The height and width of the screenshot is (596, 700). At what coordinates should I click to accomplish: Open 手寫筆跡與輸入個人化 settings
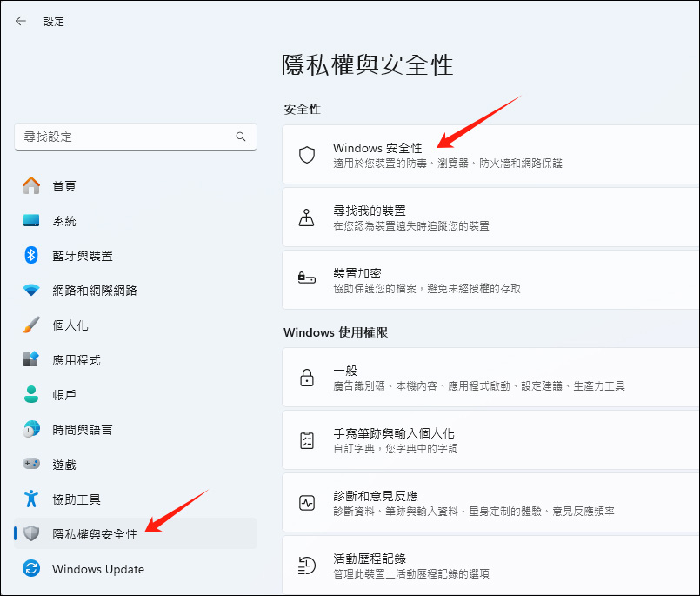click(x=490, y=440)
